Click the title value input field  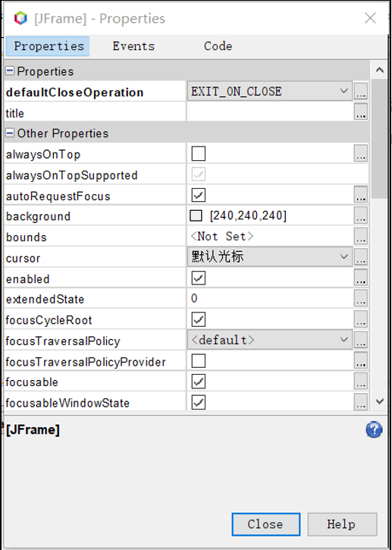pos(270,112)
